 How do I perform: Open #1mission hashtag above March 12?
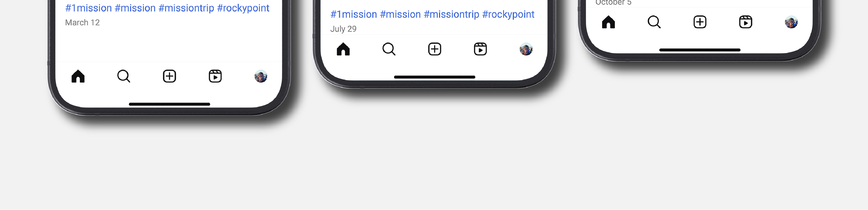[x=88, y=8]
